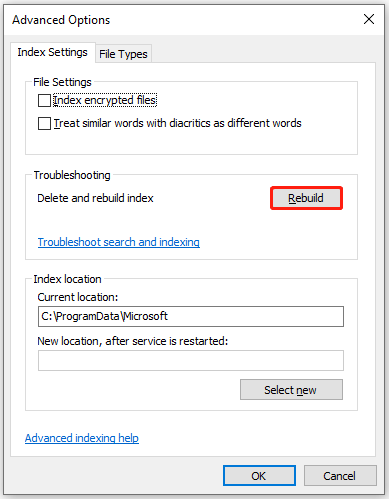Viewport: 389px width, 499px height.
Task: Click the Index encrypted files label text
Action: click(x=105, y=100)
